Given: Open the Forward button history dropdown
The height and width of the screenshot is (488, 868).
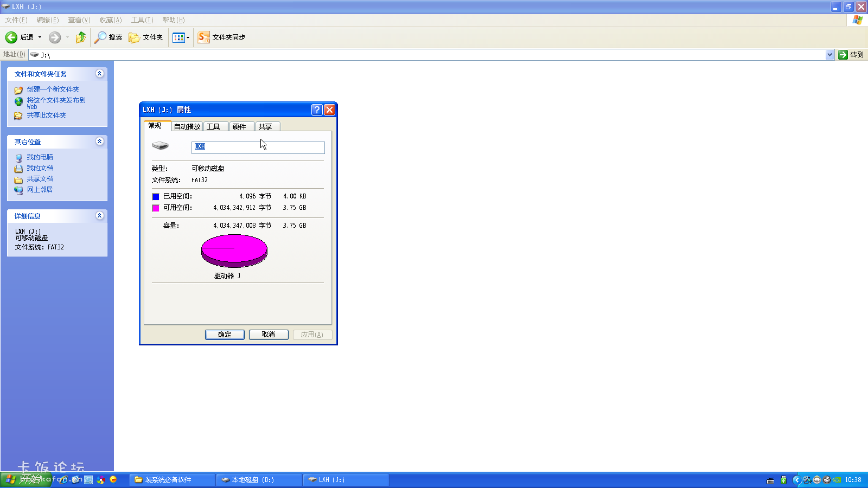Looking at the screenshot, I should 67,37.
